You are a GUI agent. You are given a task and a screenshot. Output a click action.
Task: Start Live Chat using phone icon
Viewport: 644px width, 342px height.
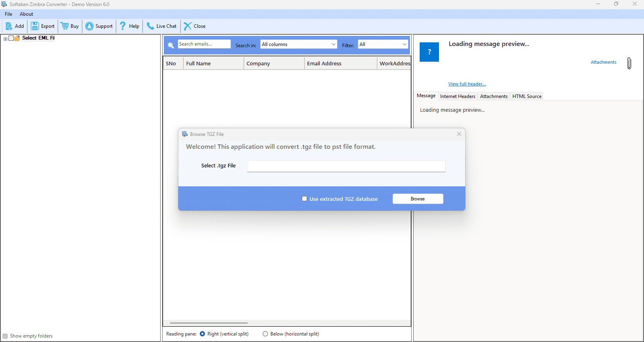pyautogui.click(x=150, y=26)
